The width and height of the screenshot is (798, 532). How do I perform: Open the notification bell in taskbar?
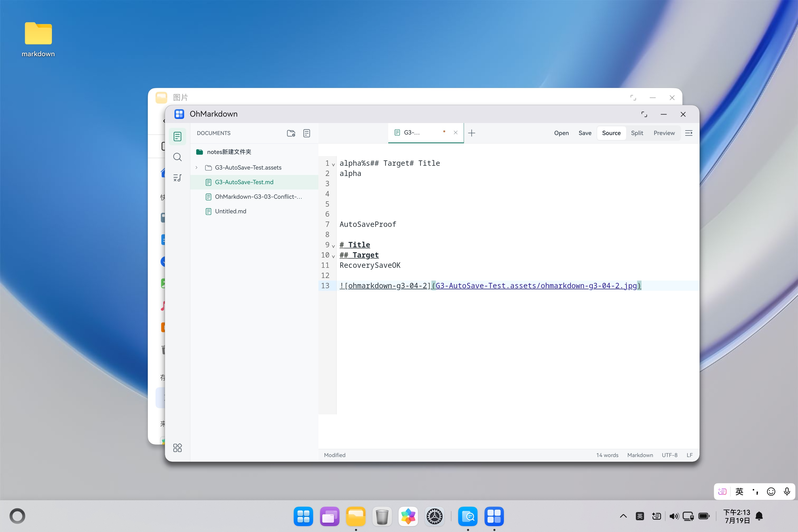click(759, 516)
